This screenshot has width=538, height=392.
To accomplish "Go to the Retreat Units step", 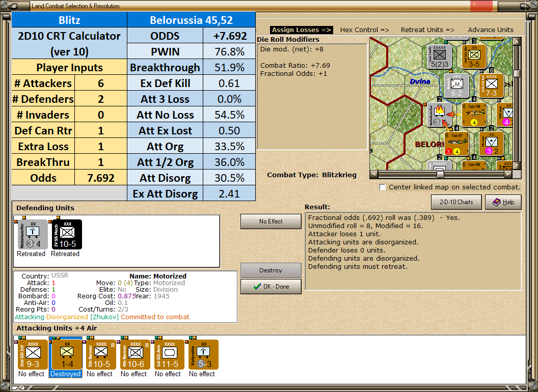I will tap(427, 30).
